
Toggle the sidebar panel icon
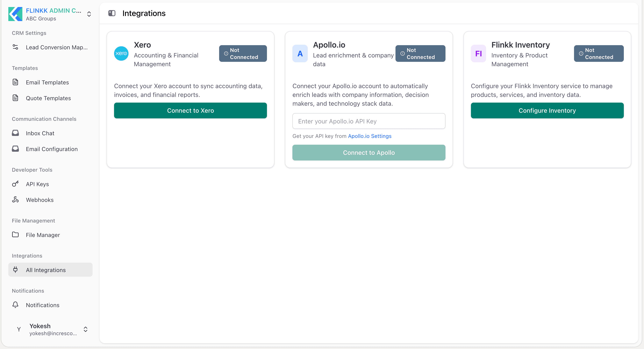112,13
